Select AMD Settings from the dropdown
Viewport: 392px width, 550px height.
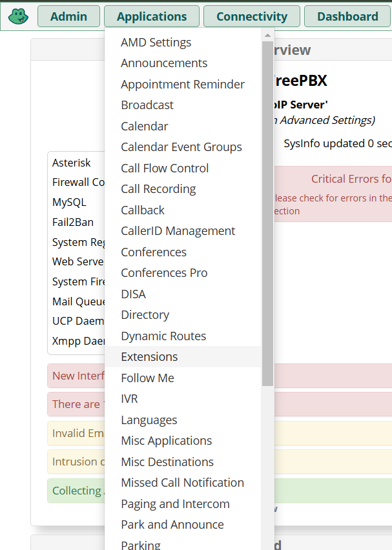click(183, 43)
